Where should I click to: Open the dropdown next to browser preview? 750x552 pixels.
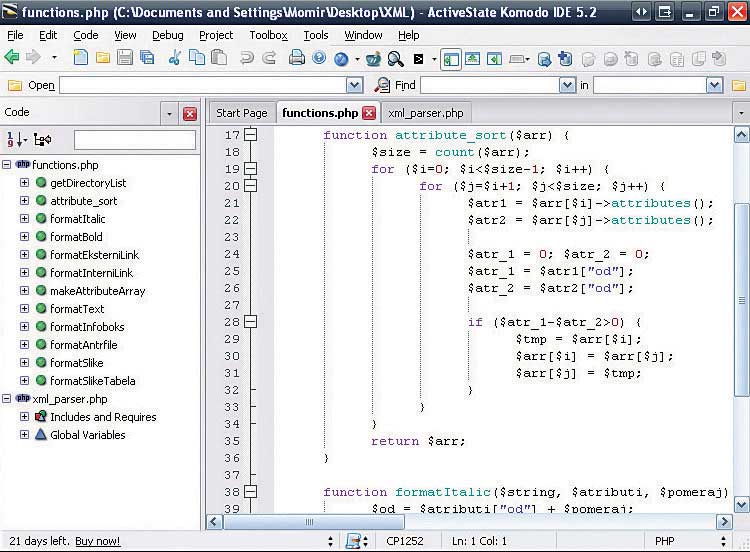[x=357, y=59]
